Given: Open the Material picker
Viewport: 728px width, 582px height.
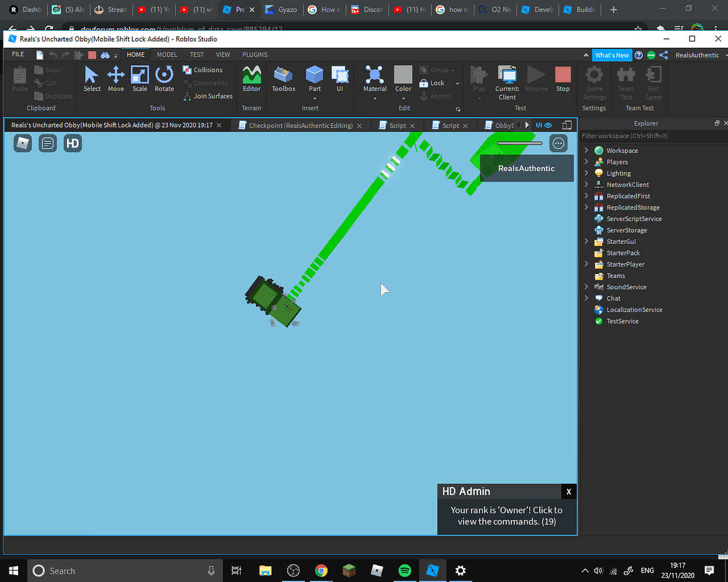Looking at the screenshot, I should pos(374,79).
